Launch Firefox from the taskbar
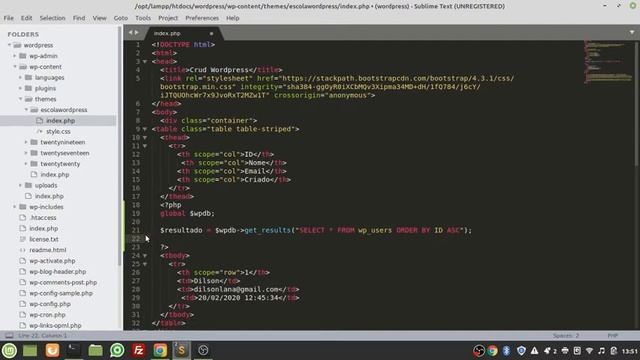Screen dimensions: 640x360 (x=52, y=350)
